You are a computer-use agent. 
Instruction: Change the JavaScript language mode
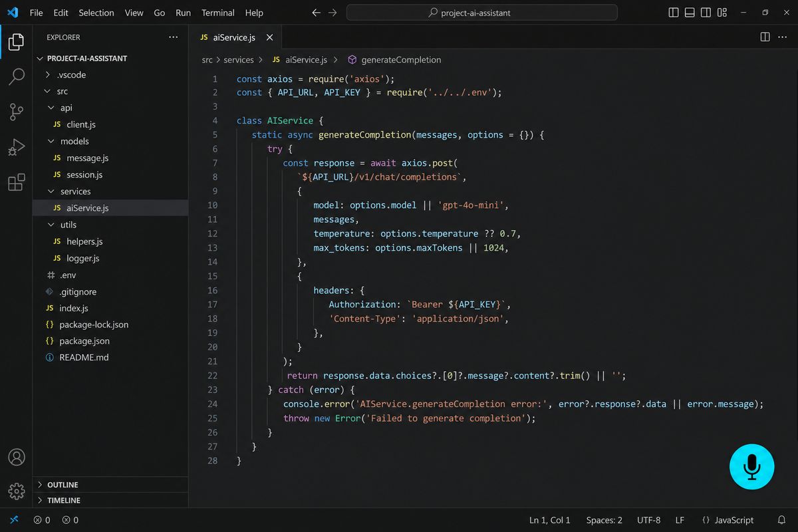pyautogui.click(x=728, y=520)
